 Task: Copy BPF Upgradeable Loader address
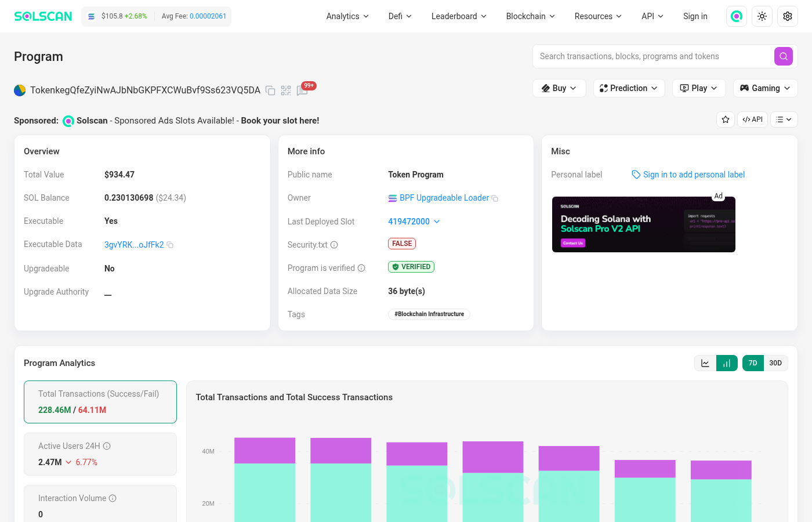tap(495, 198)
